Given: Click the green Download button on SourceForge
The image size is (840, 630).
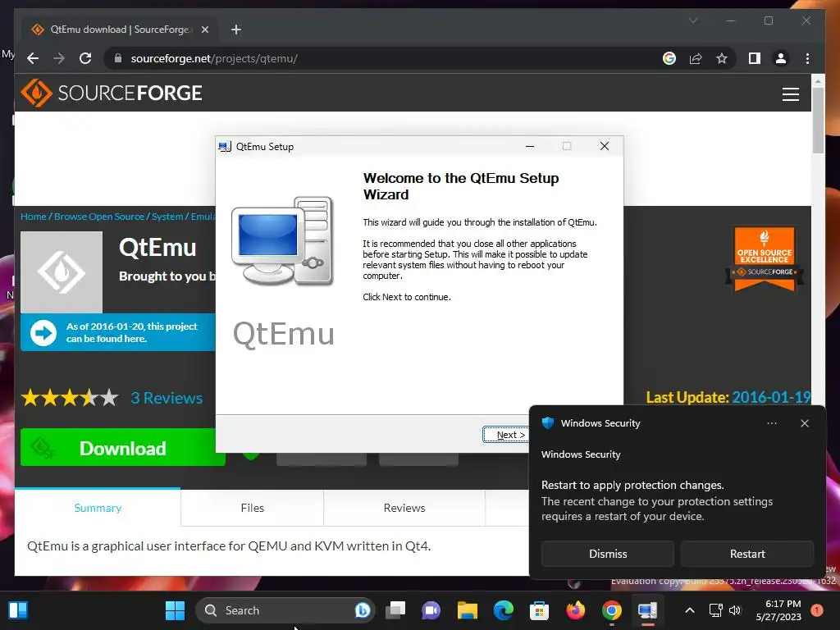Looking at the screenshot, I should (x=123, y=448).
